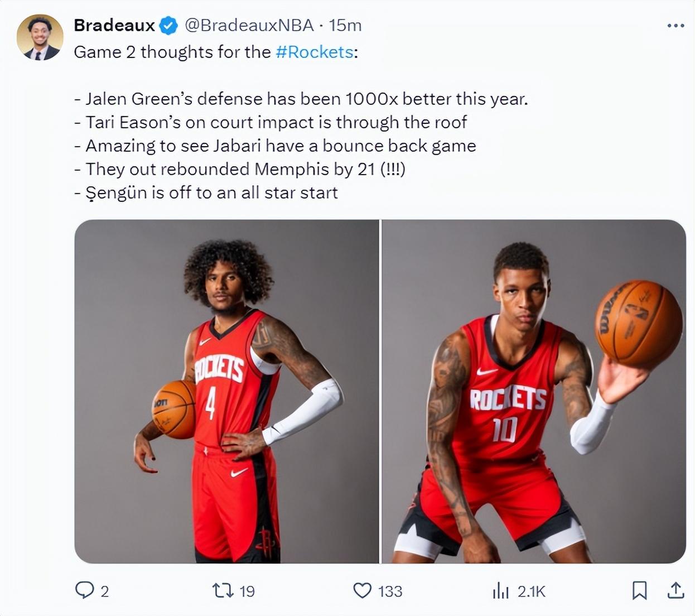Repost the tweet using the retweet icon
Viewport: 695px width, 616px height.
tap(223, 590)
